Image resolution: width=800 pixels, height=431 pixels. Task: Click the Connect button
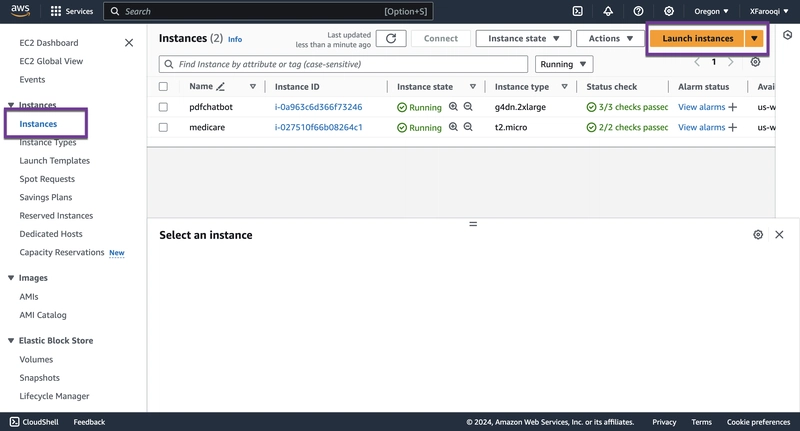[441, 38]
